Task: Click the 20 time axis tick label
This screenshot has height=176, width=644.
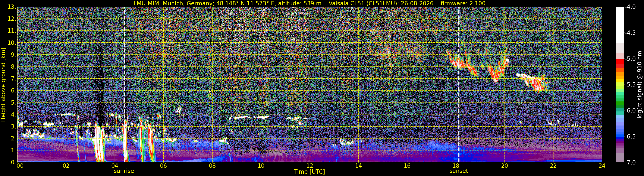Action: [x=505, y=166]
